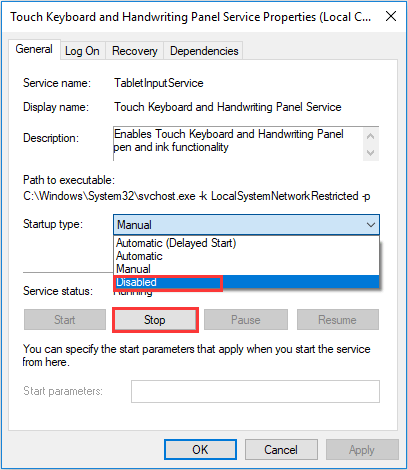The width and height of the screenshot is (408, 470).
Task: Dismiss dialog with Cancel button
Action: coord(281,450)
